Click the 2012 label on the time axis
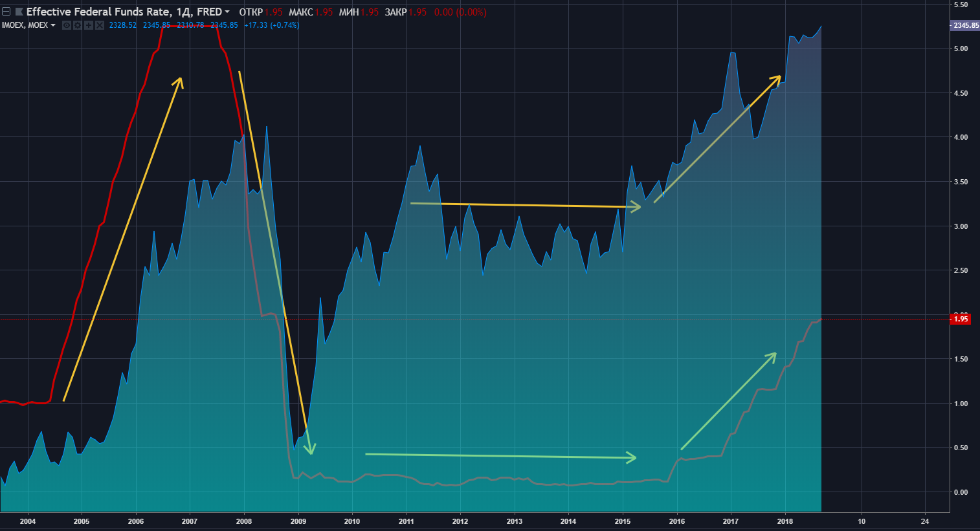Image resolution: width=980 pixels, height=531 pixels. [460, 521]
